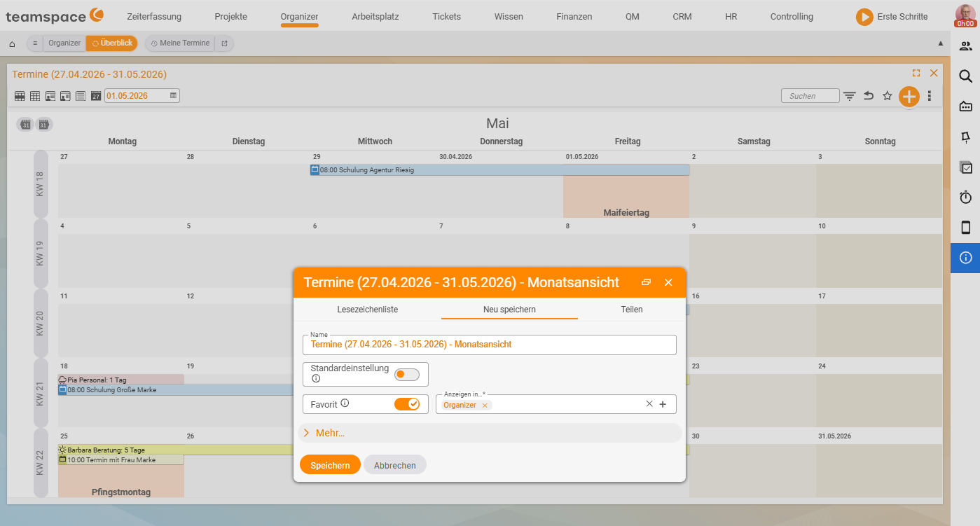Open the hamburger list menu beside Organizer
The height and width of the screenshot is (526, 980).
coord(35,43)
